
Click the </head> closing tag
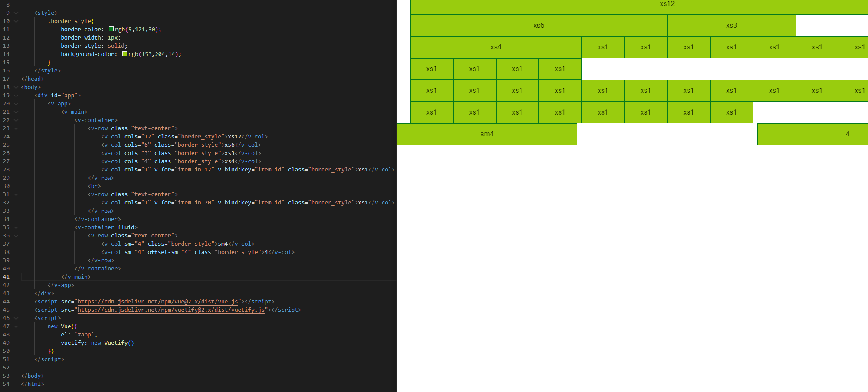[33, 79]
